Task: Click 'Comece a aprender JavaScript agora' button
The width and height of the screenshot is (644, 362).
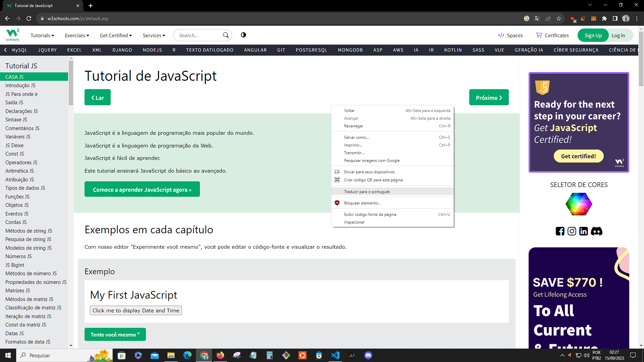Action: pos(142,189)
